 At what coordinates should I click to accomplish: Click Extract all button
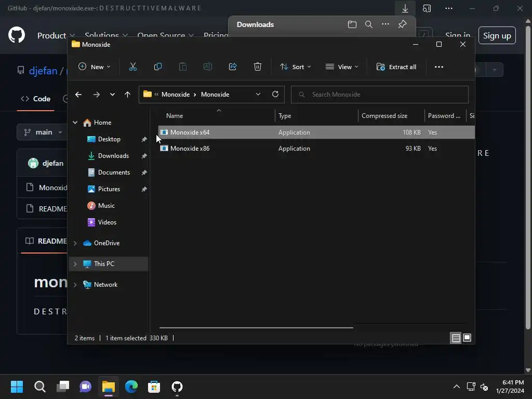click(x=396, y=67)
